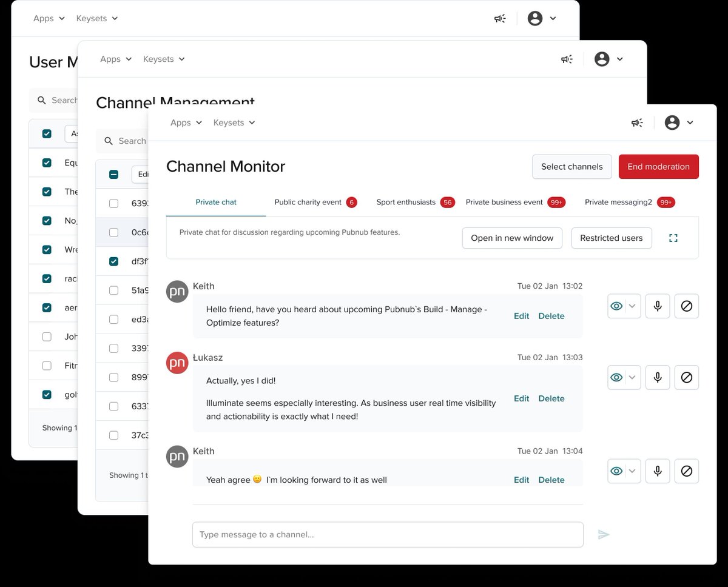
Task: Open the announcements megaphone icon
Action: (636, 122)
